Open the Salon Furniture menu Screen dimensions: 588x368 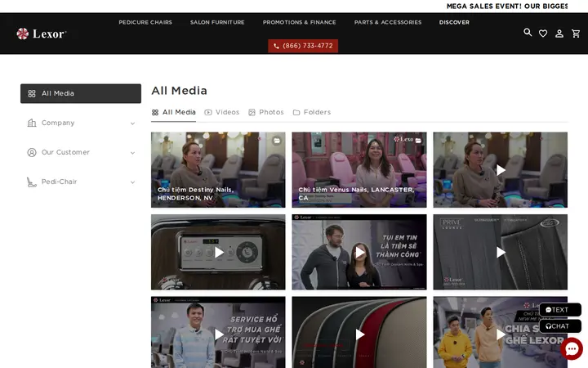pos(217,22)
